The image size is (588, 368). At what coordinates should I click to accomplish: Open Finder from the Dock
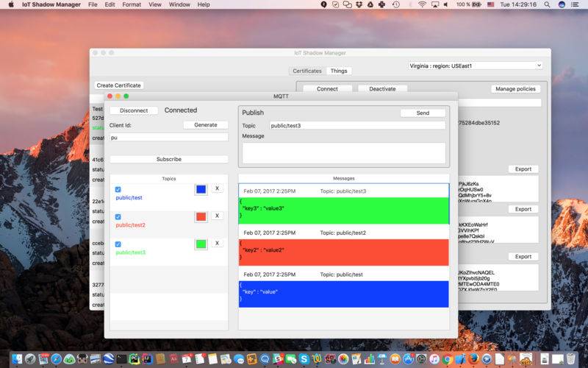click(17, 359)
